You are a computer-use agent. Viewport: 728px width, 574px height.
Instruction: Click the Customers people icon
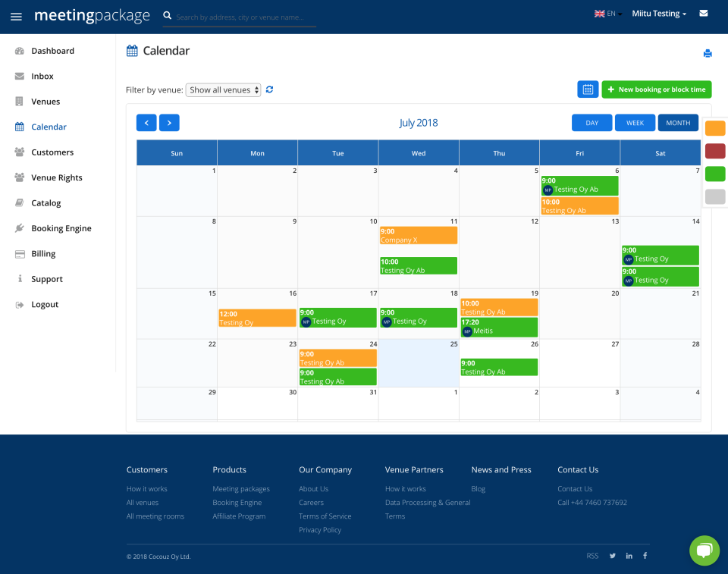tap(20, 152)
